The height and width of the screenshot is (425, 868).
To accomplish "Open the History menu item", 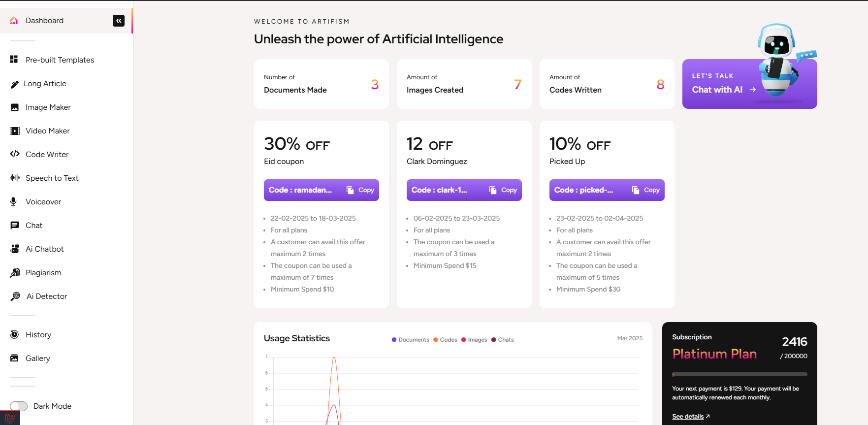I will point(38,335).
